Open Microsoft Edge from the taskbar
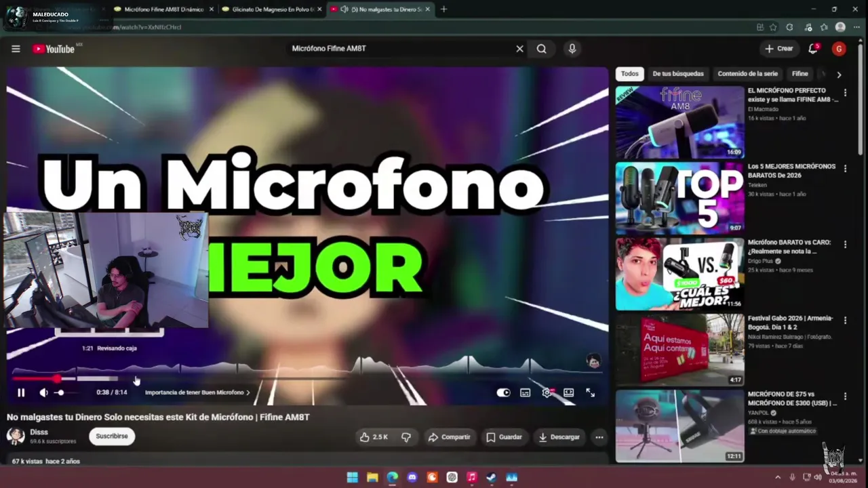 tap(393, 477)
